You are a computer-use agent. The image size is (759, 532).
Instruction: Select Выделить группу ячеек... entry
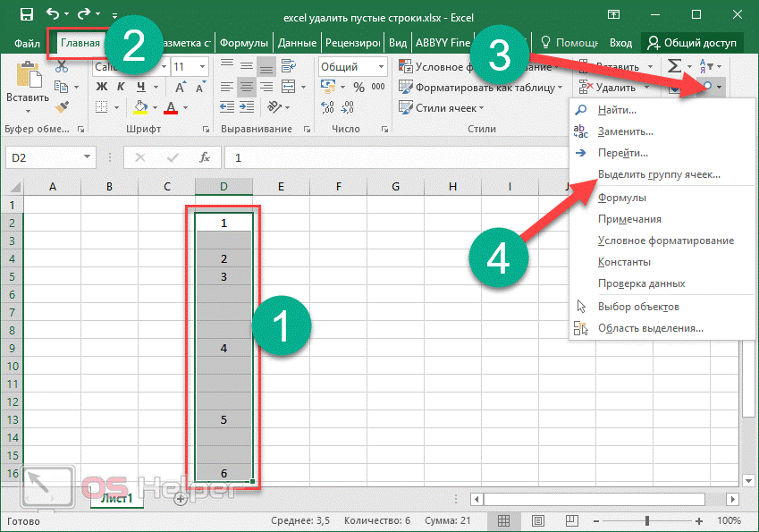point(662,174)
